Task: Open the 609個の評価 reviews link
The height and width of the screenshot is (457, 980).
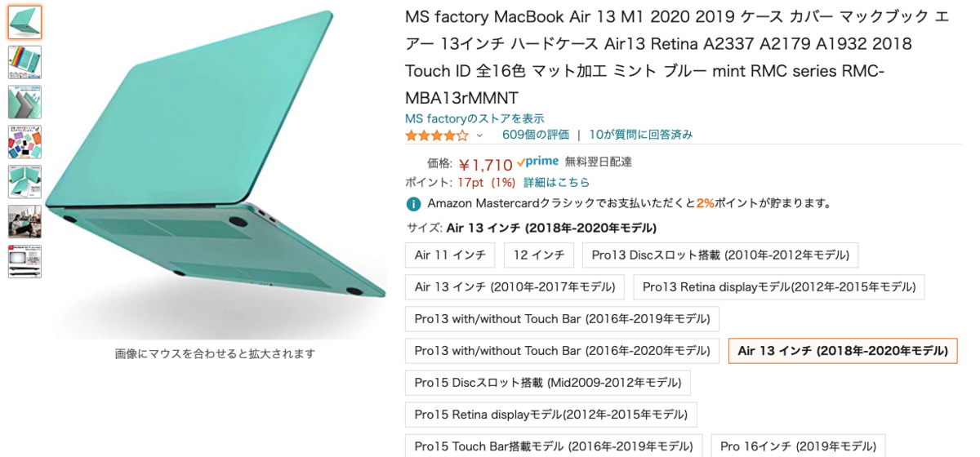Action: 536,135
